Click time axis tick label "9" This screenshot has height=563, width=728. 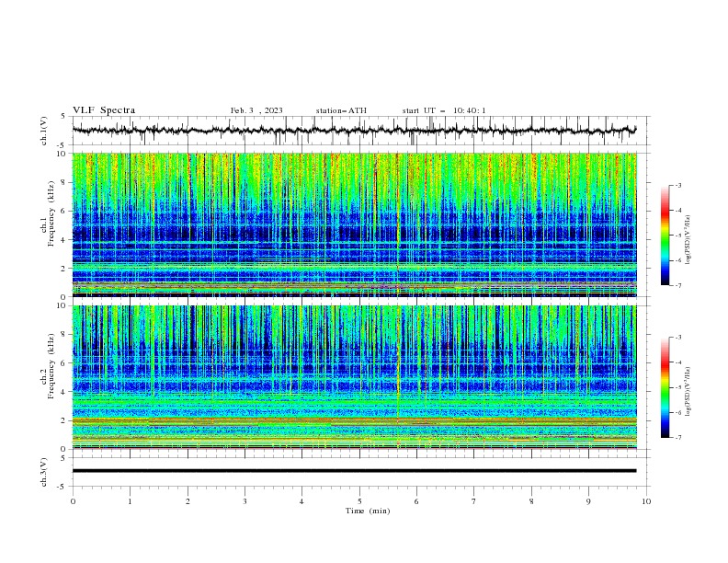[588, 501]
